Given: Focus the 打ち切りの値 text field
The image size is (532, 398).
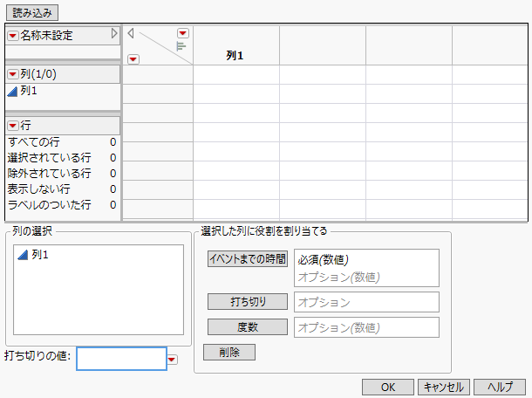Looking at the screenshot, I should [x=121, y=359].
